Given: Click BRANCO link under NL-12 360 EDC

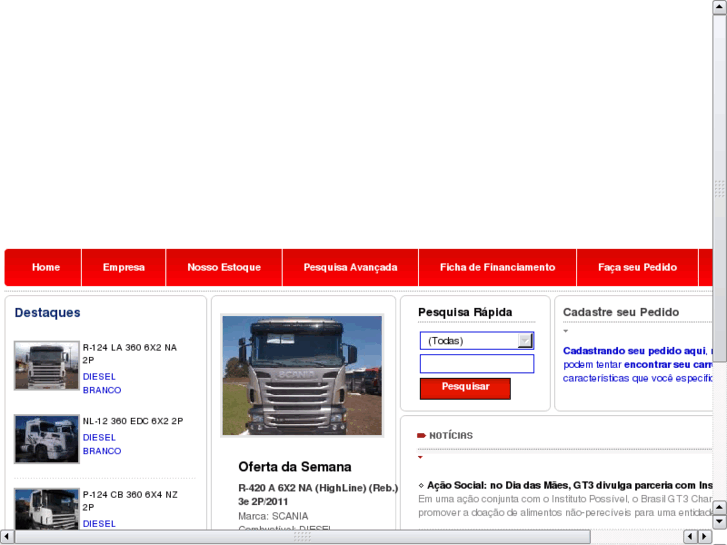Looking at the screenshot, I should coord(102,451).
